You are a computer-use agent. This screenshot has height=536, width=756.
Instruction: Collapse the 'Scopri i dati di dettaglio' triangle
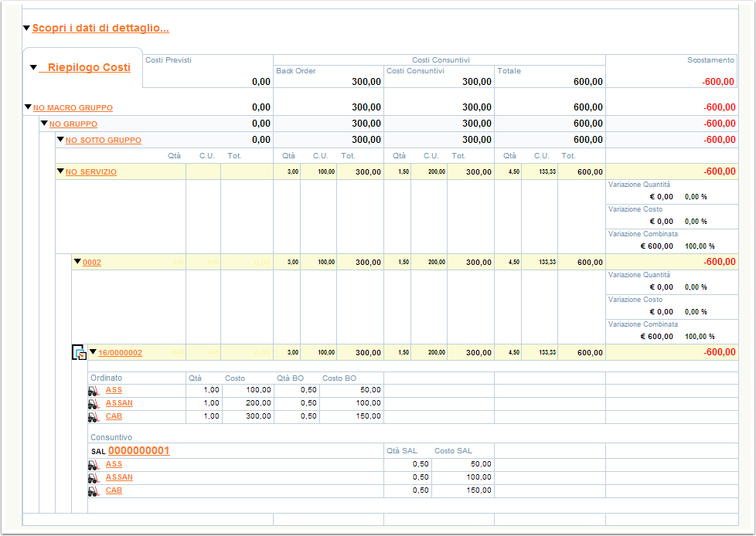[x=26, y=28]
